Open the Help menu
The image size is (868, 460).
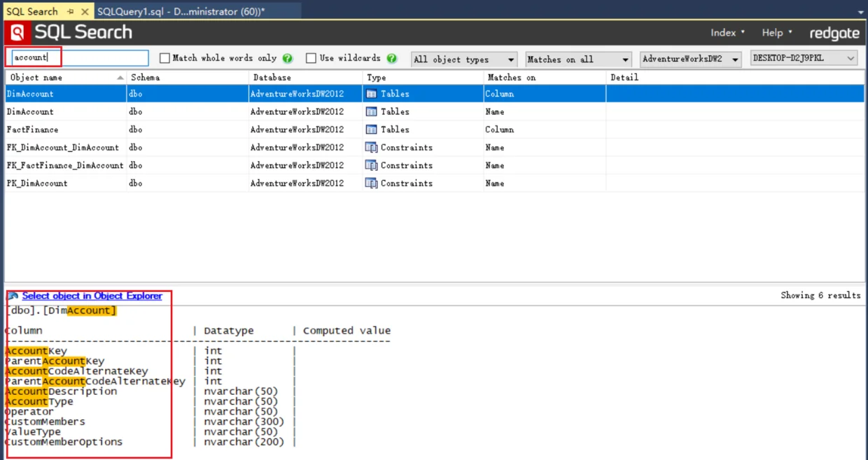tap(777, 33)
